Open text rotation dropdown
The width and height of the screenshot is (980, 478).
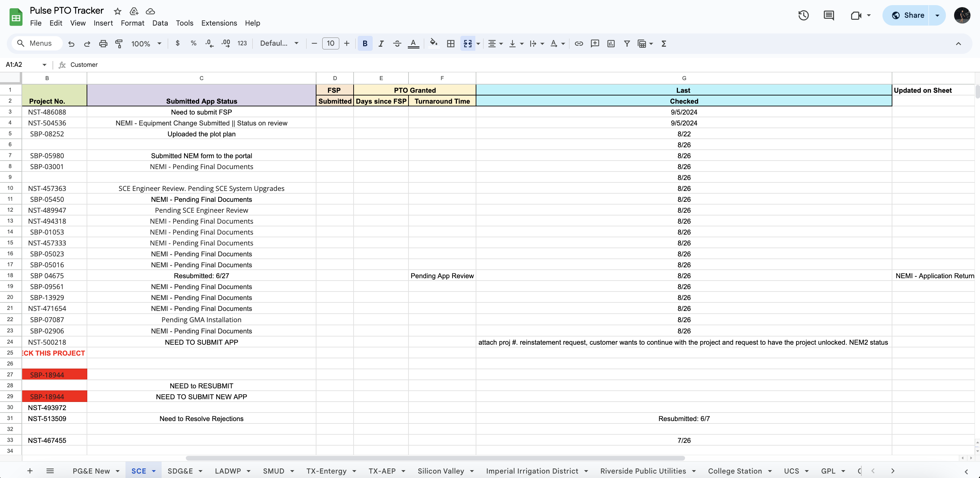(x=557, y=44)
